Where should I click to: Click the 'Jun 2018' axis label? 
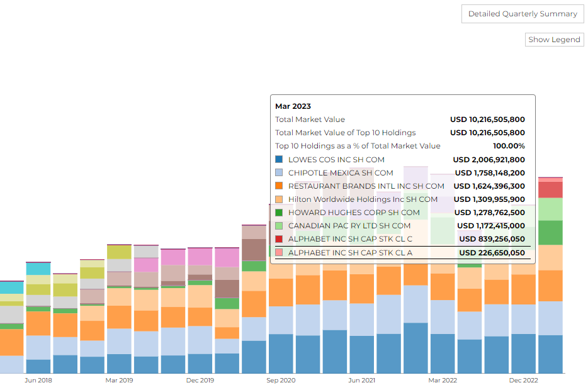click(38, 381)
